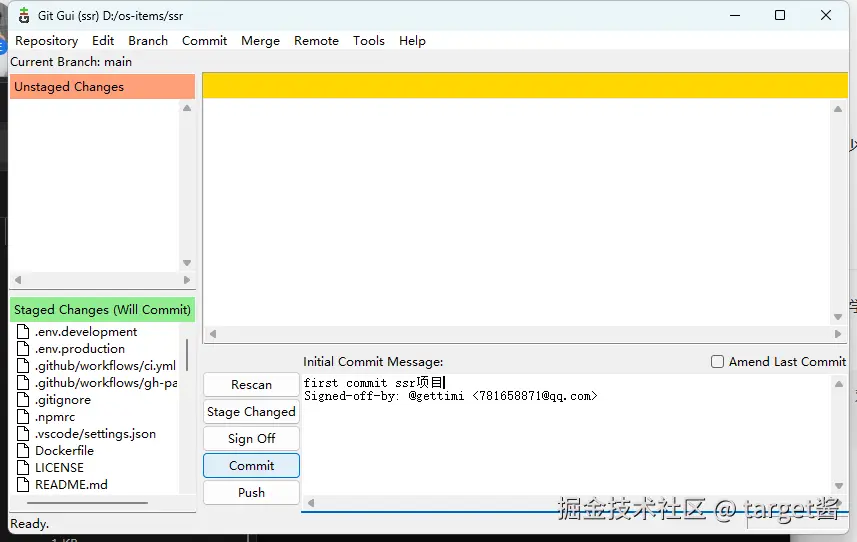Click the file icon beside .vscode/settings.json
Image resolution: width=857 pixels, height=542 pixels.
(x=23, y=433)
